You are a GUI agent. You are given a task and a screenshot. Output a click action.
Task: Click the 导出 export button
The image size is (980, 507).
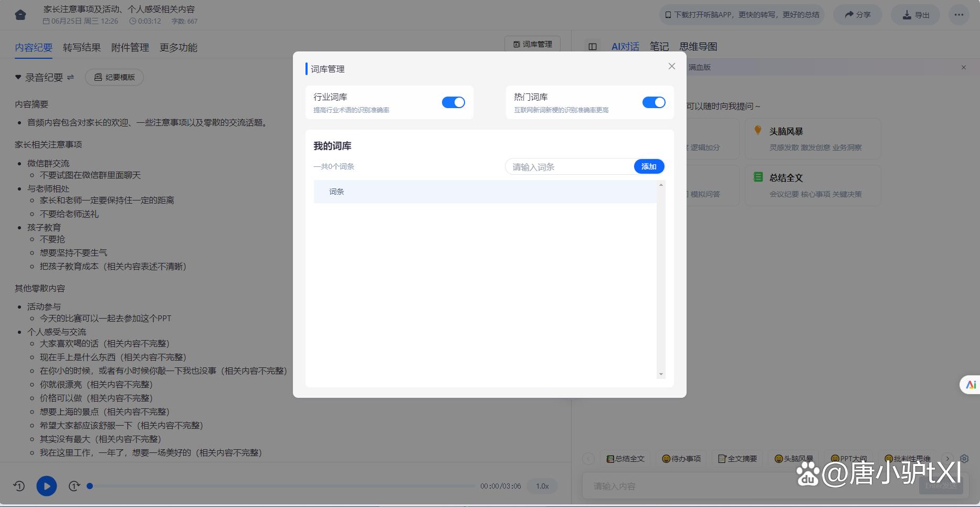tap(915, 15)
